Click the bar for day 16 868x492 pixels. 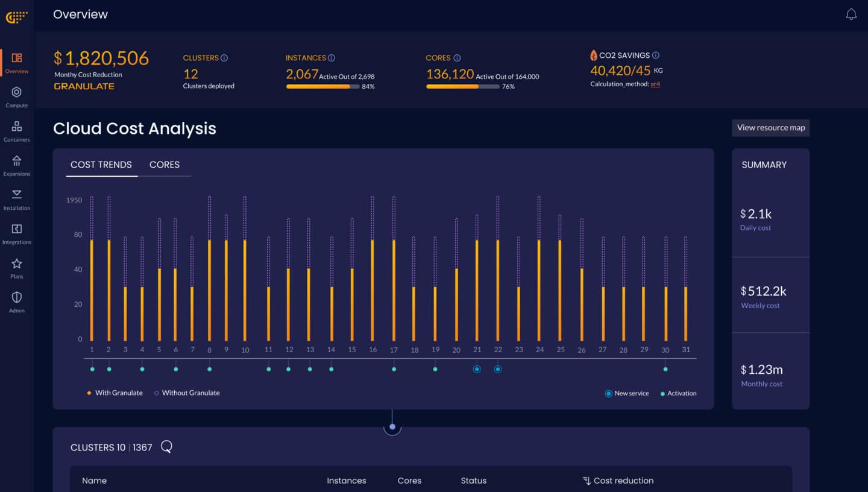click(373, 268)
